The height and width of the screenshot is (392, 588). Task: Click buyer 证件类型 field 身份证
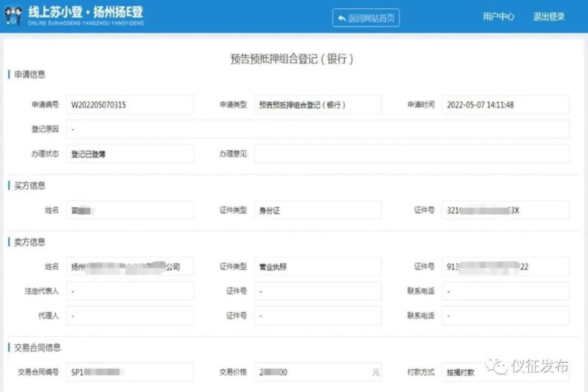tap(318, 210)
